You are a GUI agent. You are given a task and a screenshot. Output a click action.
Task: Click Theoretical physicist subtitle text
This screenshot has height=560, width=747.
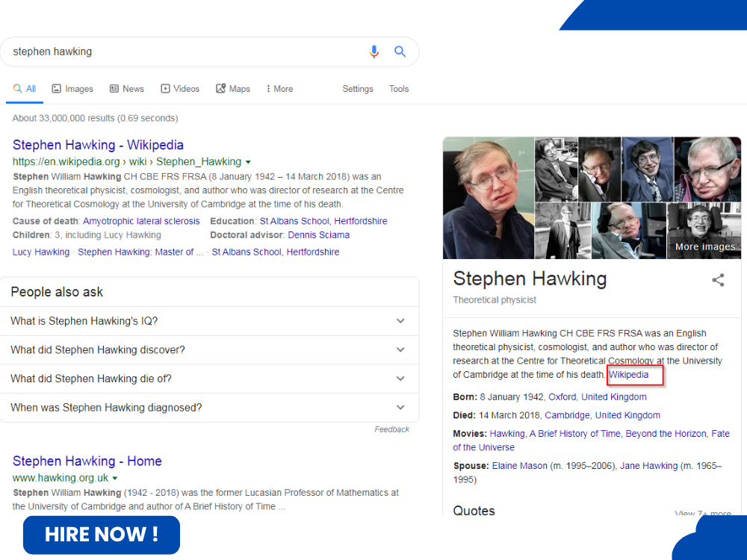(x=495, y=300)
